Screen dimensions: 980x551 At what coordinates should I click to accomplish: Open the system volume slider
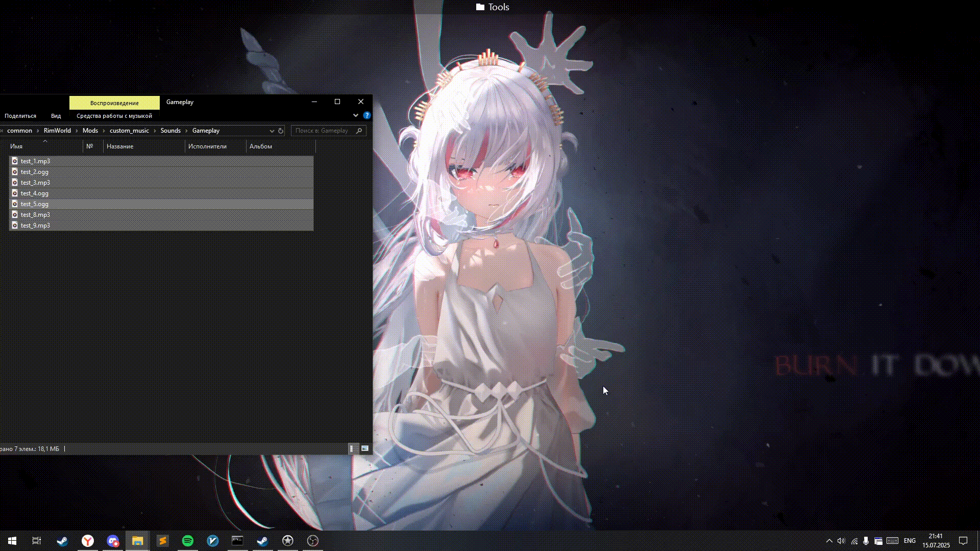841,541
